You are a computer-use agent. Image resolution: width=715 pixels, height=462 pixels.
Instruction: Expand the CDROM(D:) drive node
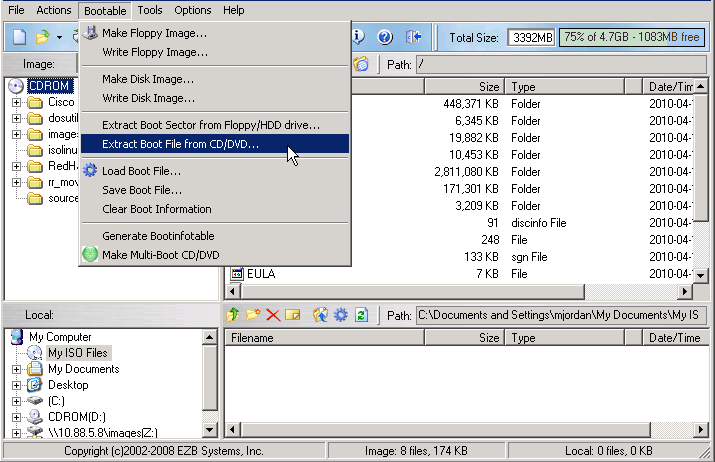16,417
